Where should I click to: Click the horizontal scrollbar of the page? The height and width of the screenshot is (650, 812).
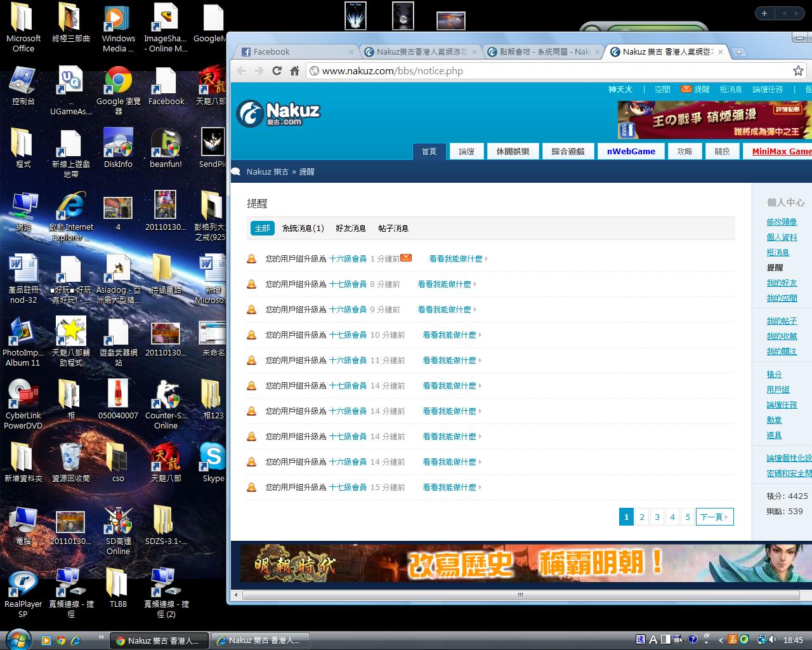520,595
